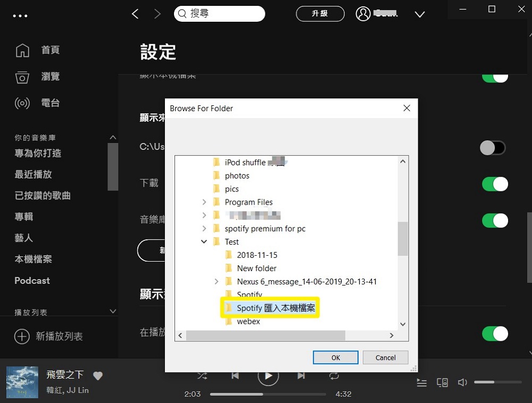Go forward with the right arrow
The image size is (532, 403).
pos(157,14)
